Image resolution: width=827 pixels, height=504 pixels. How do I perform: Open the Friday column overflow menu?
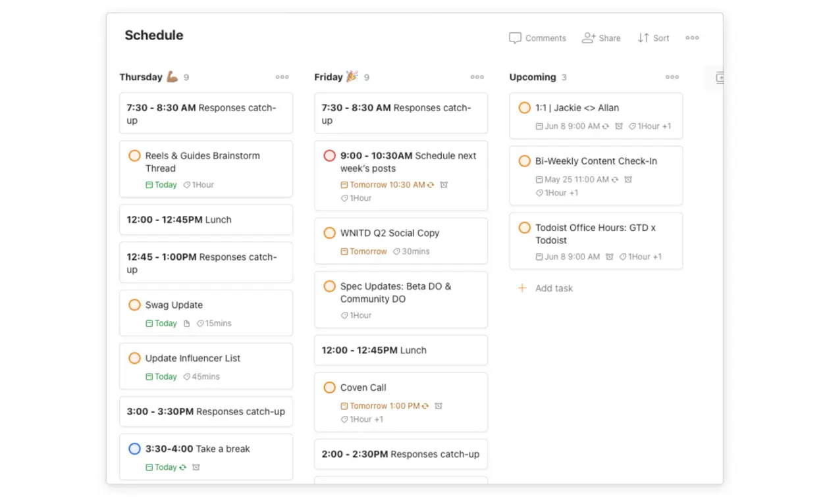[x=477, y=77]
